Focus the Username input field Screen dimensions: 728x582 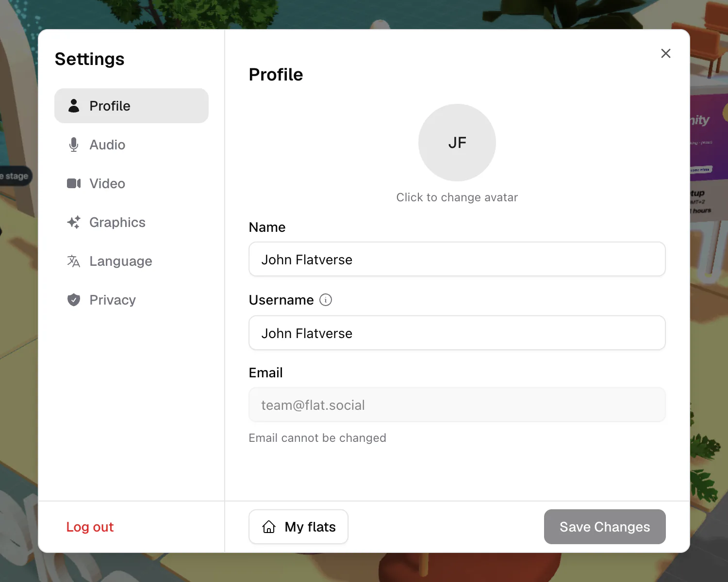tap(457, 333)
